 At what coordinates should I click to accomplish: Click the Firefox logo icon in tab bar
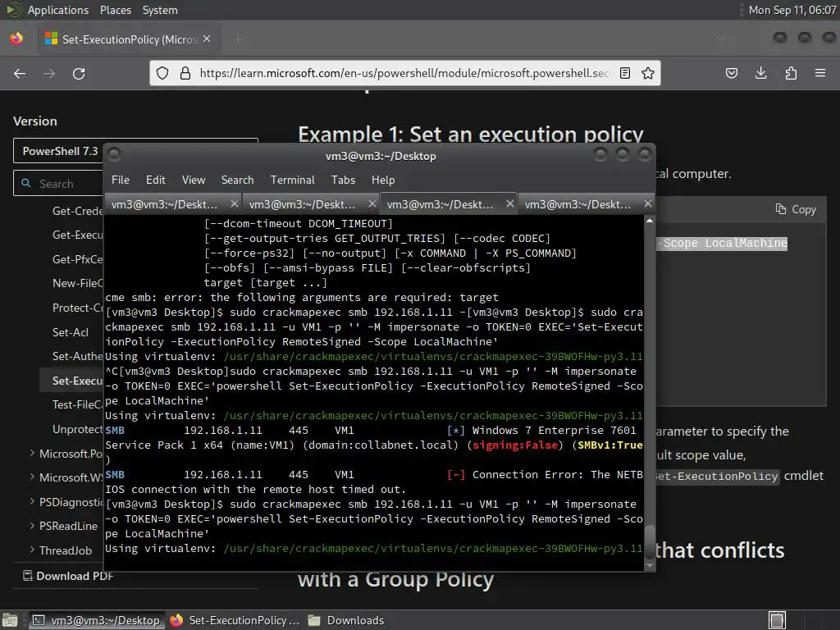click(16, 39)
